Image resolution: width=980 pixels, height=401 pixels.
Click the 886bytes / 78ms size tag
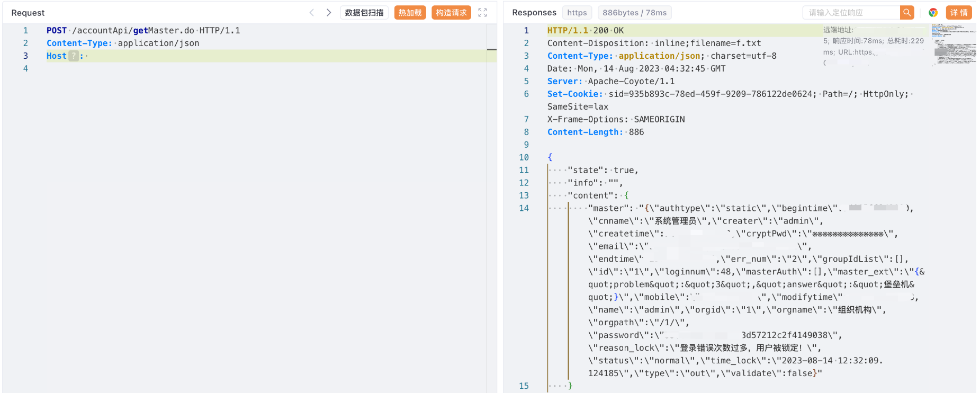click(x=634, y=13)
